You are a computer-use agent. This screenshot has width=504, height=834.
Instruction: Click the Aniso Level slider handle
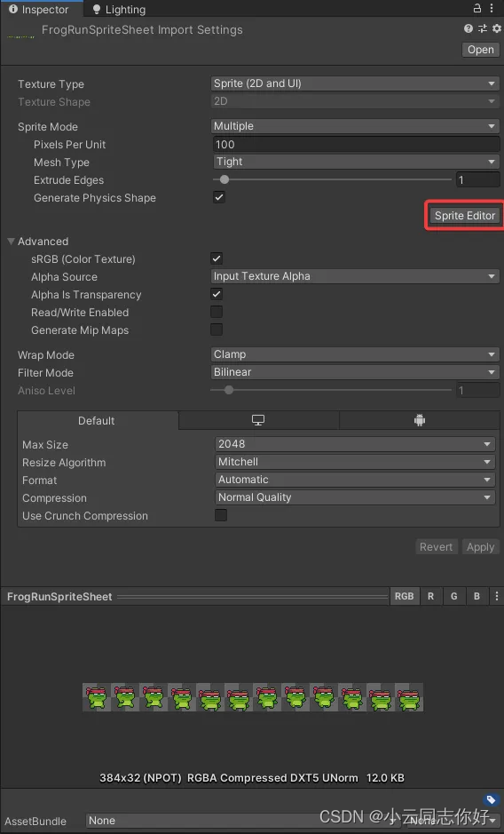pos(229,390)
